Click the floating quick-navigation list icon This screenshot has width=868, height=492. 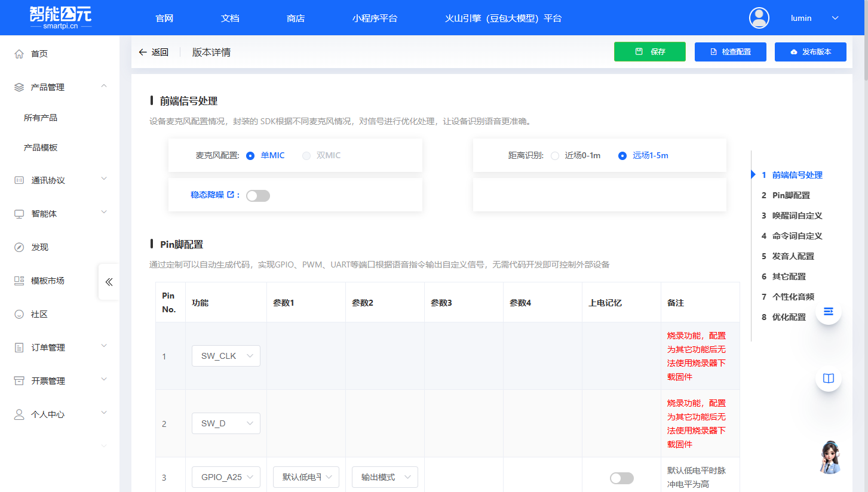coord(828,311)
